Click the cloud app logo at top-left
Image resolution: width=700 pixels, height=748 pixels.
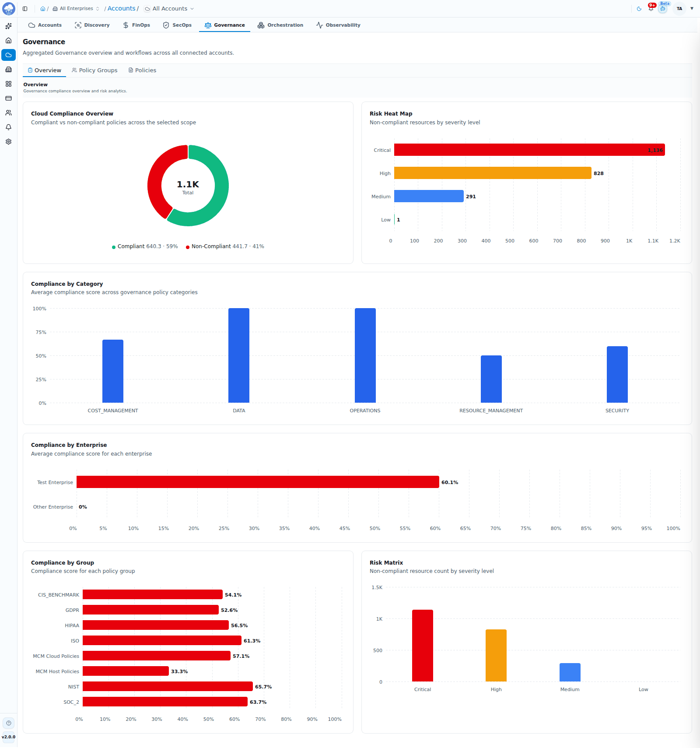pos(9,8)
